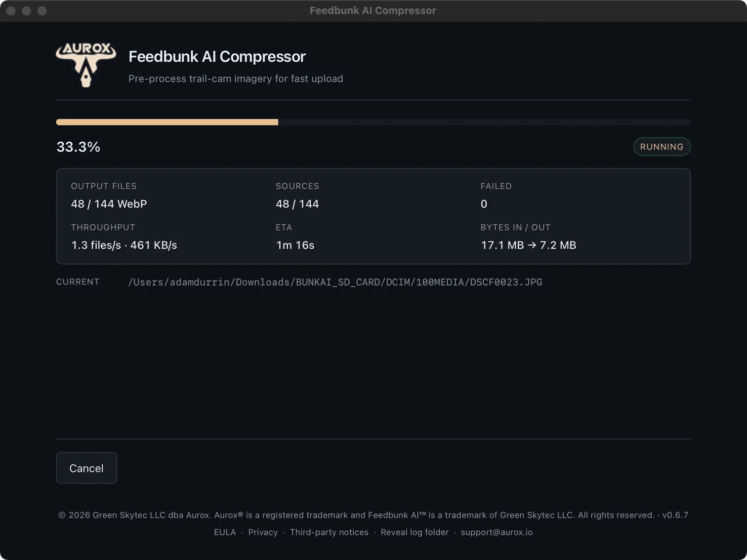Click the 33.3% progress value

point(78,147)
